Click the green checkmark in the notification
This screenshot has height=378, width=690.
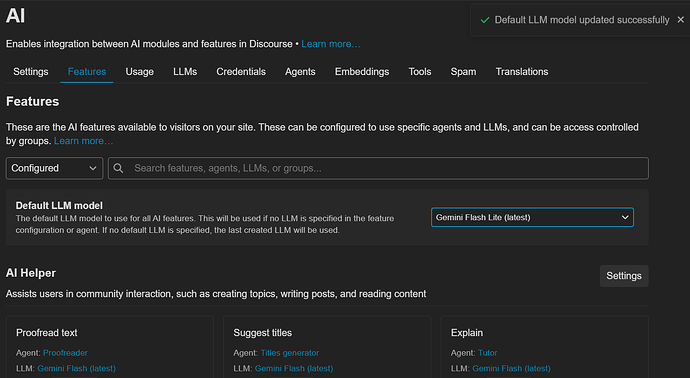pyautogui.click(x=485, y=20)
